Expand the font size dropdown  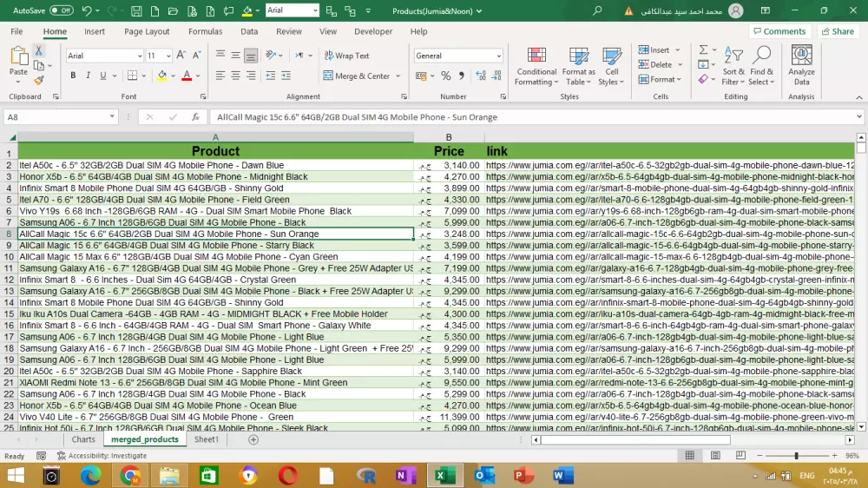coord(168,56)
